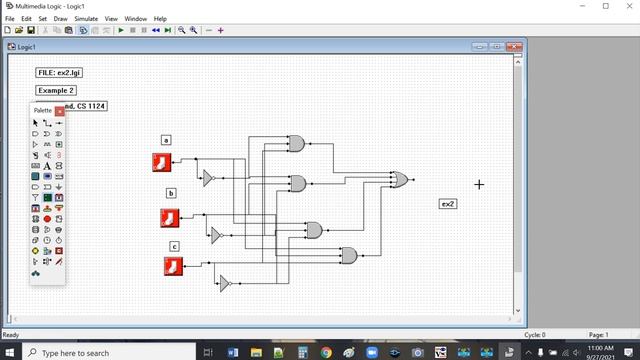Select the 'a' input label box
This screenshot has width=640, height=360.
pos(166,140)
